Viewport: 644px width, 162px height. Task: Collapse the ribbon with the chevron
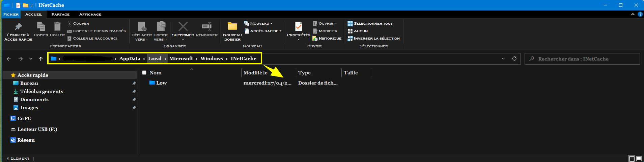(x=633, y=15)
